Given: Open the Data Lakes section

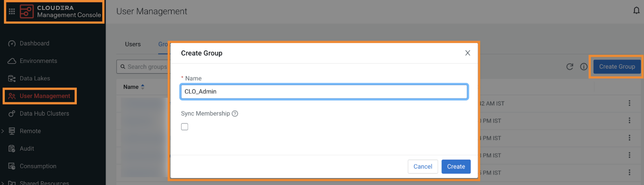Looking at the screenshot, I should coord(35,78).
